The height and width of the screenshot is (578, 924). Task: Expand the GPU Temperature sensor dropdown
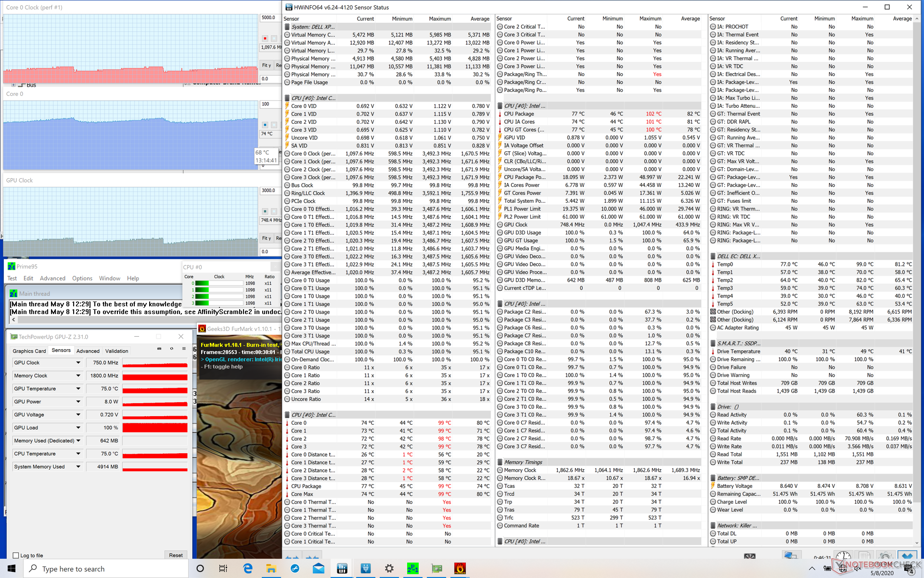(78, 389)
